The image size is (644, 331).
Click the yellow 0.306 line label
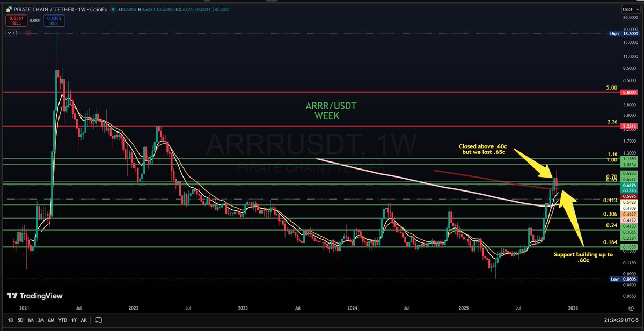pyautogui.click(x=610, y=214)
